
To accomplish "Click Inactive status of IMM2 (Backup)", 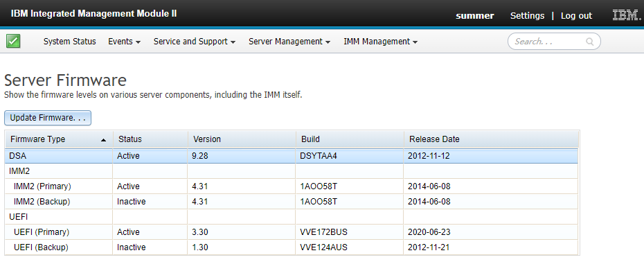I will (132, 202).
